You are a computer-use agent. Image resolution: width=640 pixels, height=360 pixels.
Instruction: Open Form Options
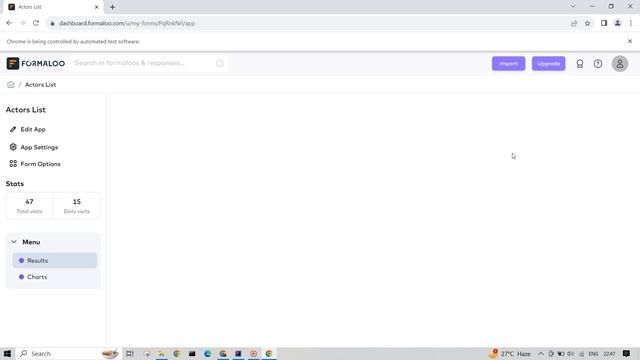pos(40,164)
